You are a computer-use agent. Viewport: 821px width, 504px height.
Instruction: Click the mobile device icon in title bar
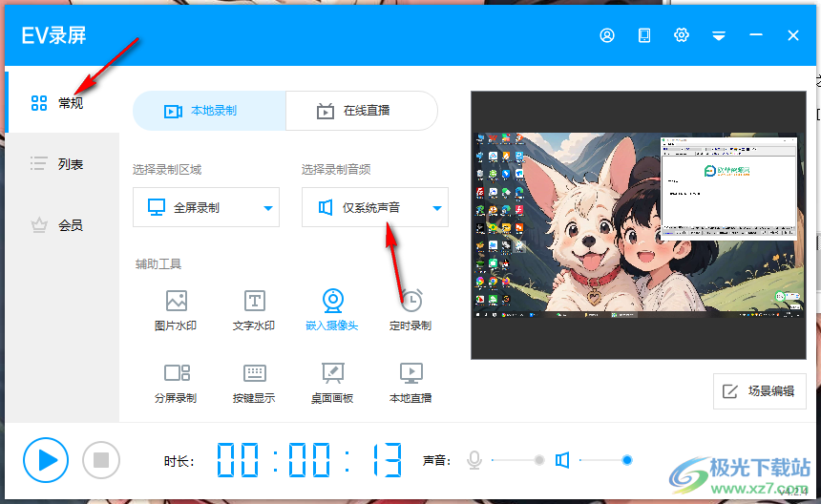click(644, 35)
